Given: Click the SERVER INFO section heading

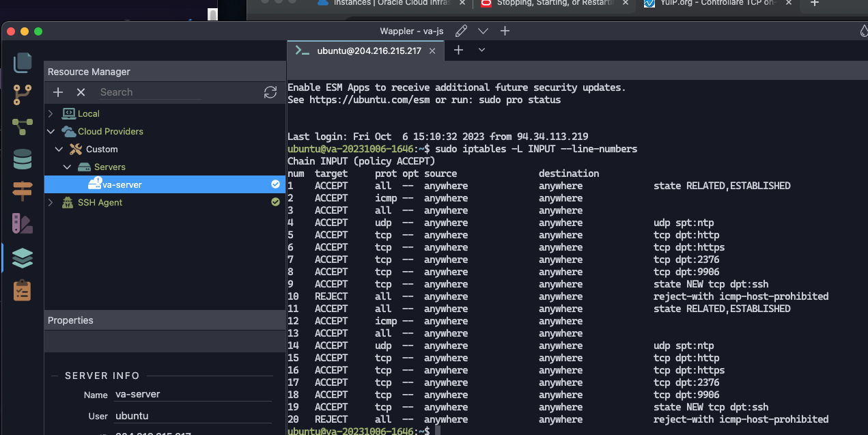Looking at the screenshot, I should tap(102, 376).
